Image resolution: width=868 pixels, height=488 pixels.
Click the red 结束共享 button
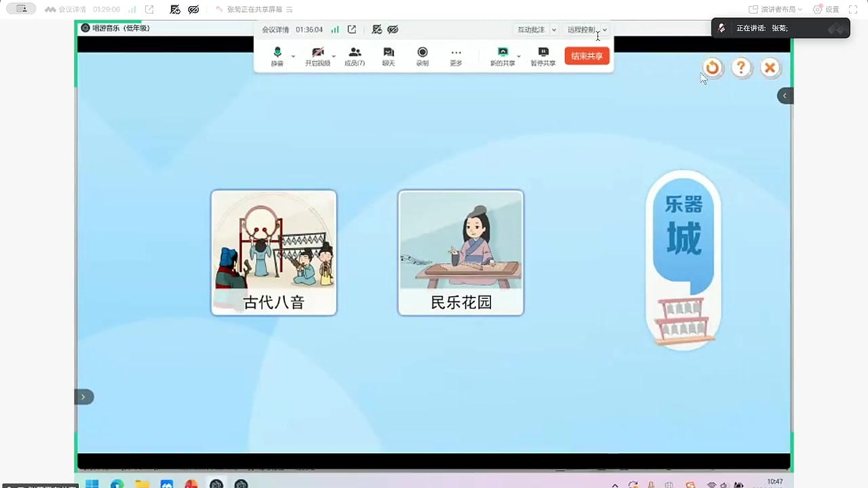click(587, 56)
